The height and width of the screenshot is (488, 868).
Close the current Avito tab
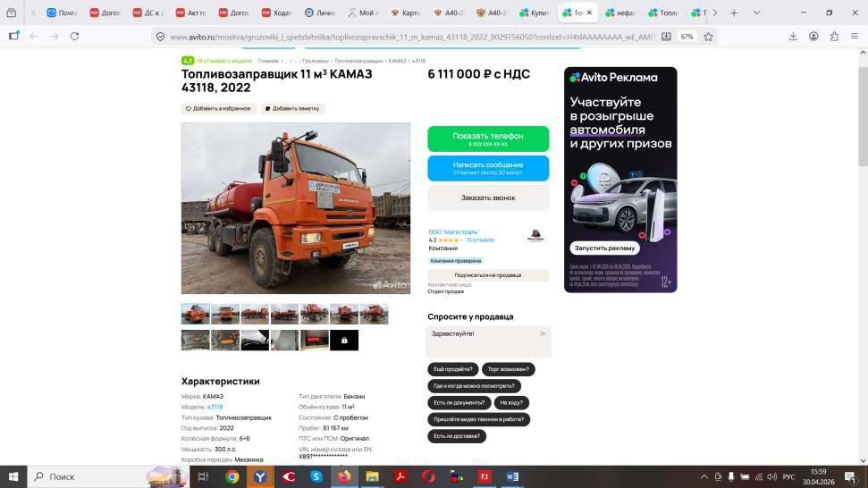(589, 13)
